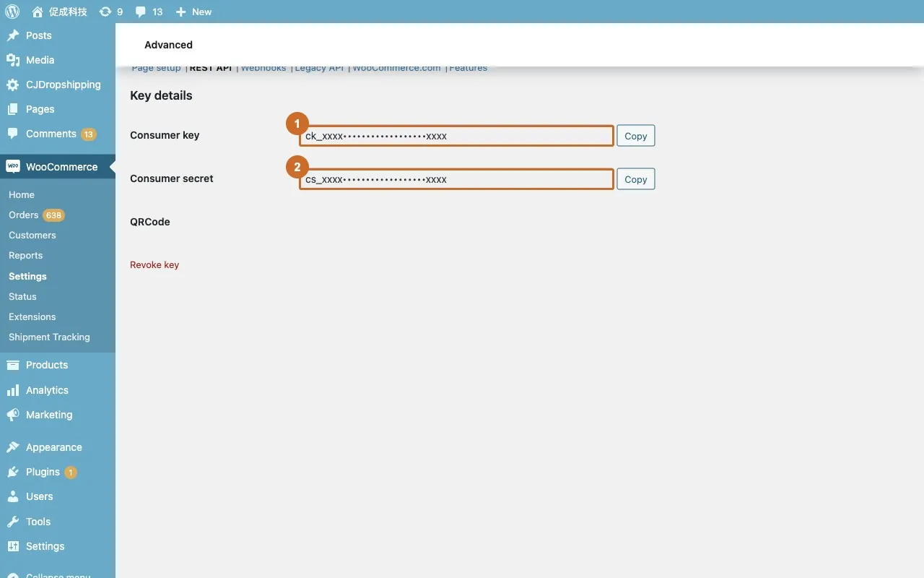Open Tools wrench icon
This screenshot has height=578, width=924.
point(13,522)
